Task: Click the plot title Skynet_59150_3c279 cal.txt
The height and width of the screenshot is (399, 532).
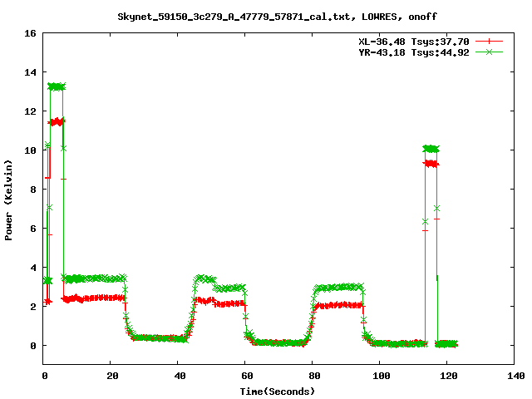Action: coord(277,17)
